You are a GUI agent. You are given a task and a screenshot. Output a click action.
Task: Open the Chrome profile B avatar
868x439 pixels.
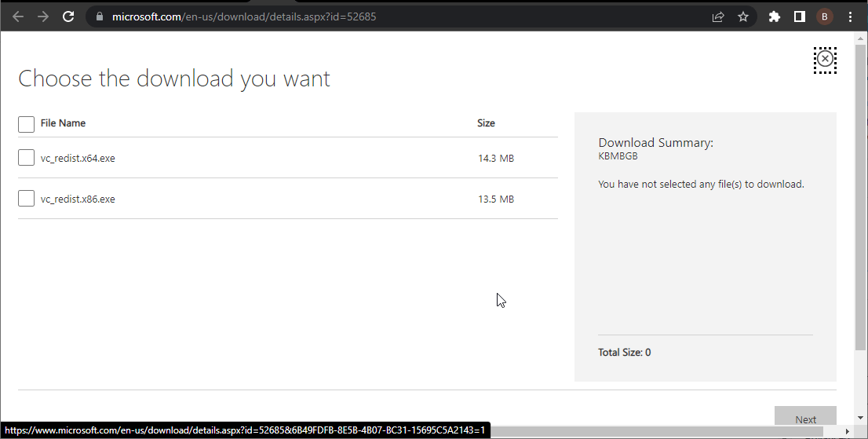[824, 16]
